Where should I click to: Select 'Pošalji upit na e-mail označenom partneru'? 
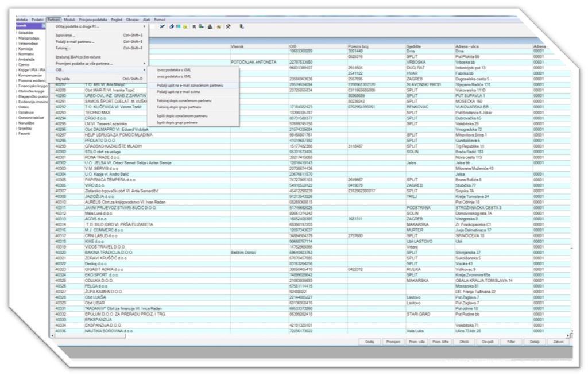(189, 85)
